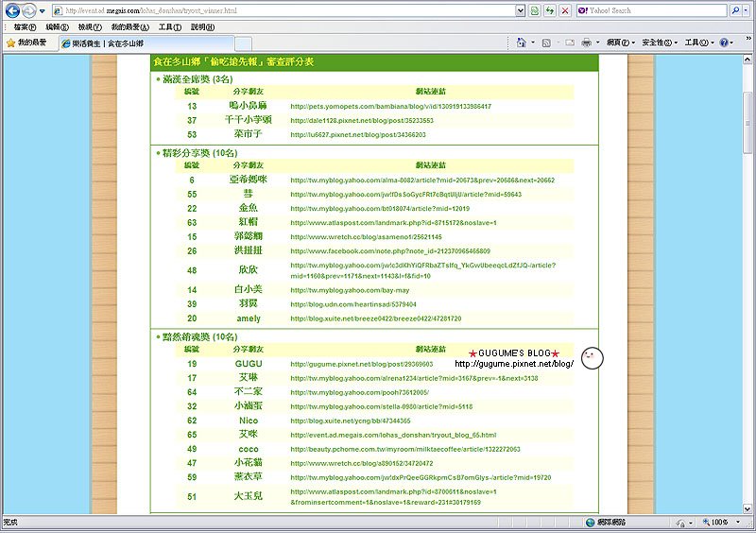Open the dale1128.pixnet.net blog post link

pyautogui.click(x=362, y=121)
